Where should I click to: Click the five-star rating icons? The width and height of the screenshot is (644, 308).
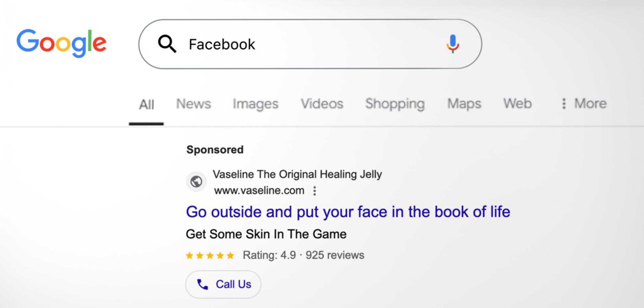coord(210,256)
